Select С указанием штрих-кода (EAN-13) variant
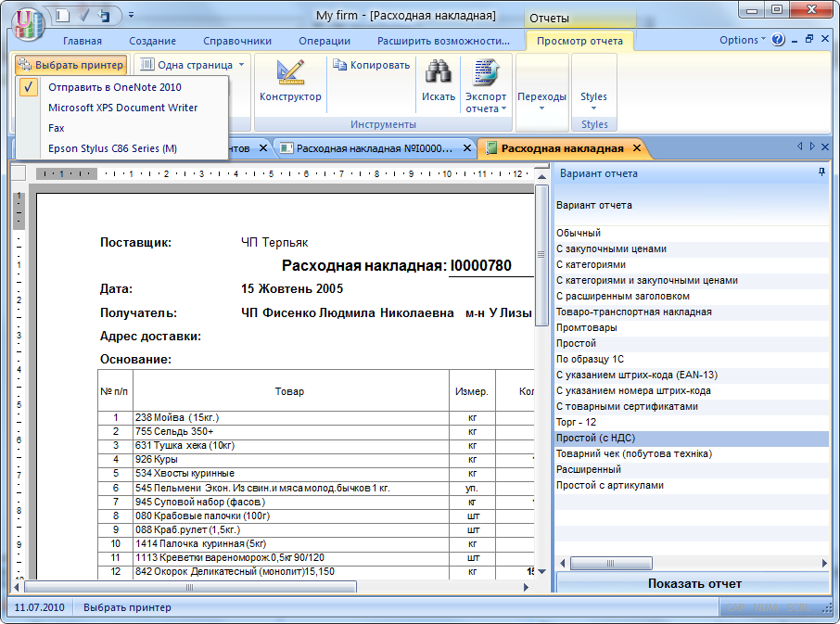This screenshot has height=624, width=840. point(691,375)
